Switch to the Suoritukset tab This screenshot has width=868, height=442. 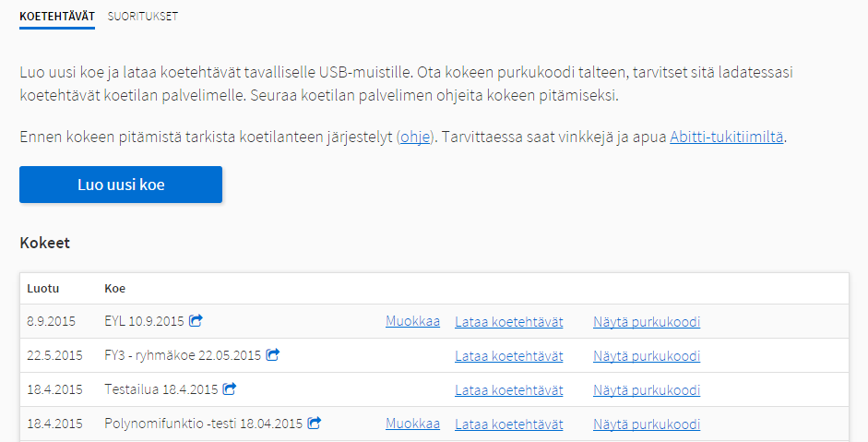coord(143,17)
